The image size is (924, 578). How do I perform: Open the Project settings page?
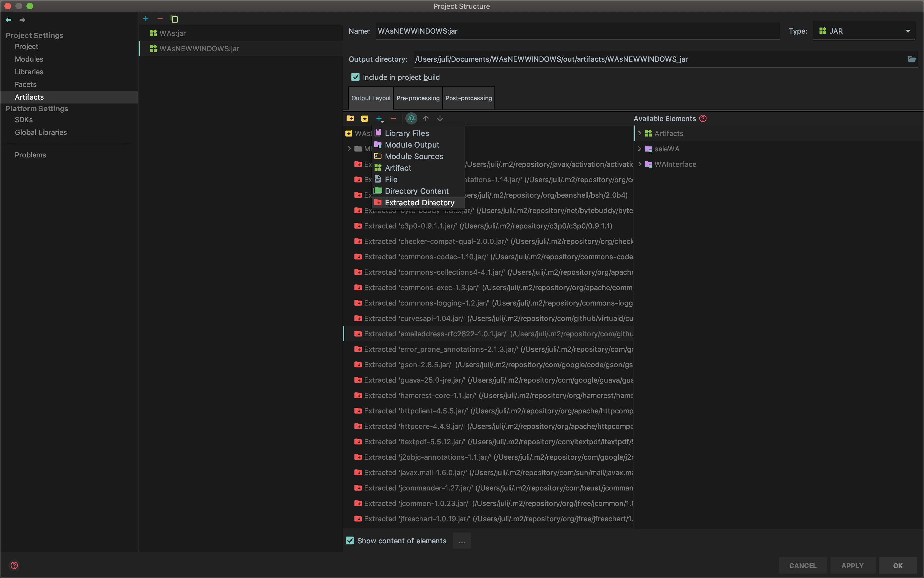click(69, 47)
